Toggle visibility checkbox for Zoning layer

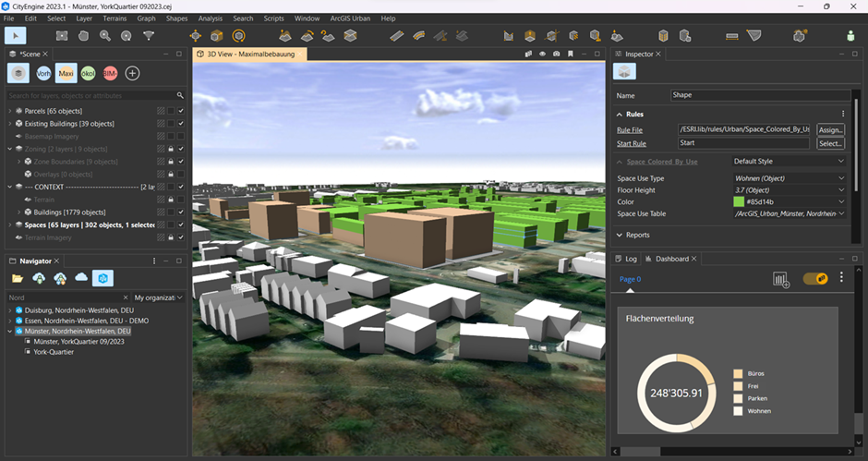click(181, 149)
